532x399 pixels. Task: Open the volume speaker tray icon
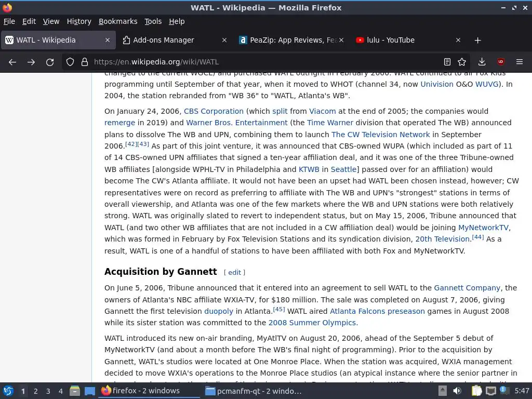(x=457, y=391)
